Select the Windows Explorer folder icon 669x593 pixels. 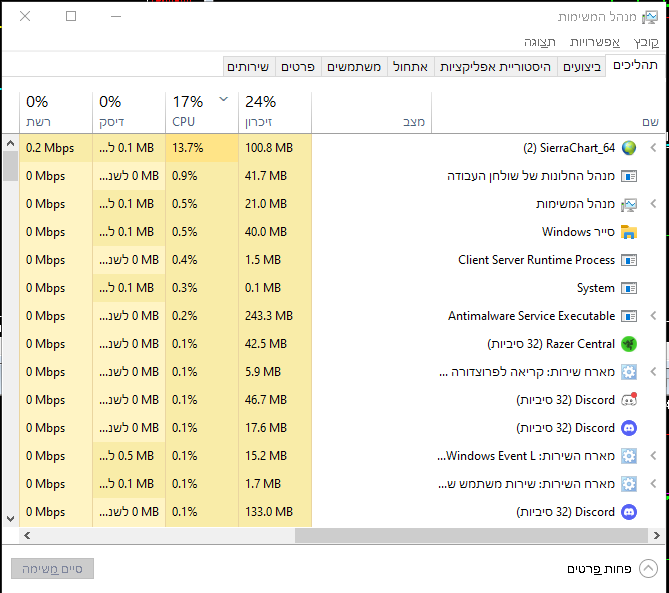point(629,232)
